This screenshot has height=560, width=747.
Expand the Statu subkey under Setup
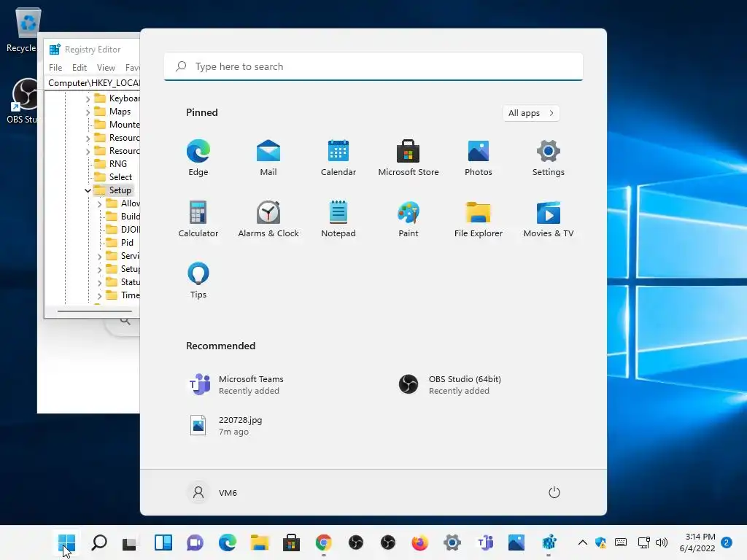(99, 282)
